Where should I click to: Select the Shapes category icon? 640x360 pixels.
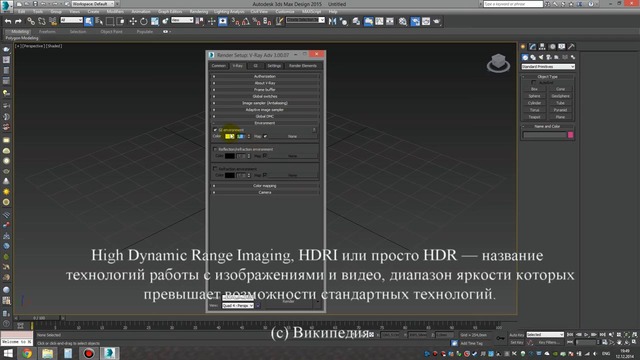(x=533, y=57)
